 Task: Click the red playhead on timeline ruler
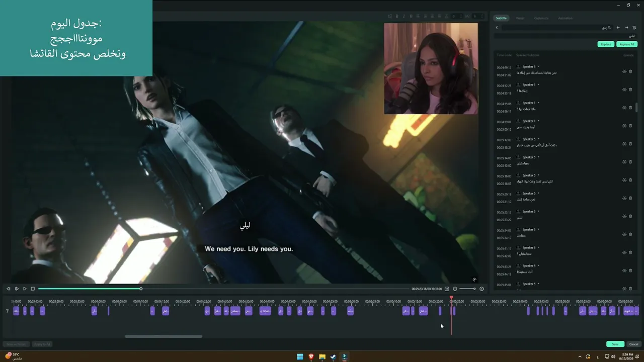tap(451, 298)
